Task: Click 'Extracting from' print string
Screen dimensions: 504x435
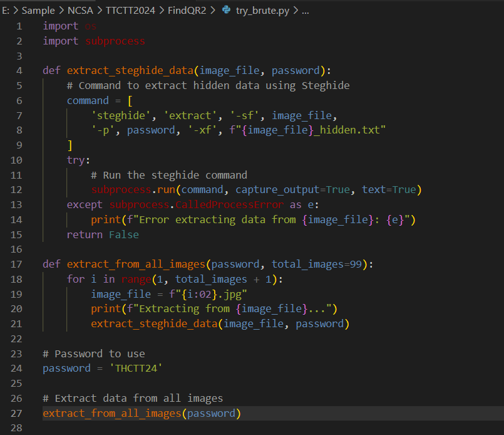Action: 184,309
